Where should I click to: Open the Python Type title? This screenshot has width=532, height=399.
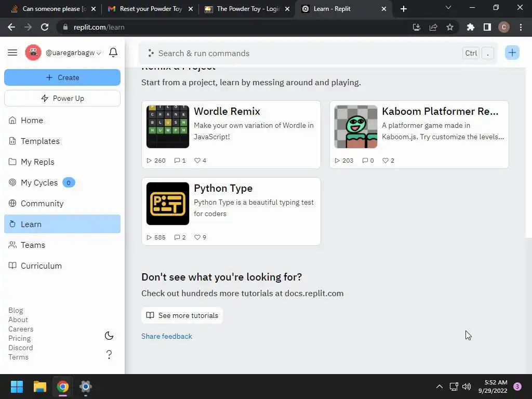pyautogui.click(x=223, y=188)
